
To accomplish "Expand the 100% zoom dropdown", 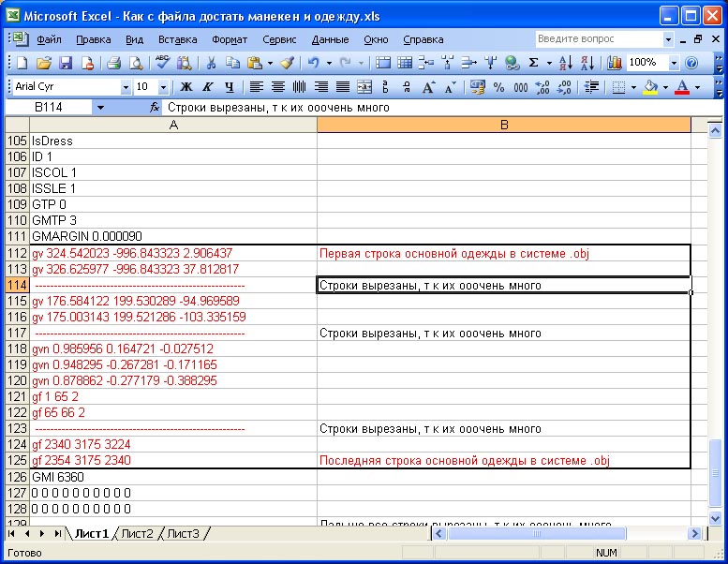I will pos(674,63).
